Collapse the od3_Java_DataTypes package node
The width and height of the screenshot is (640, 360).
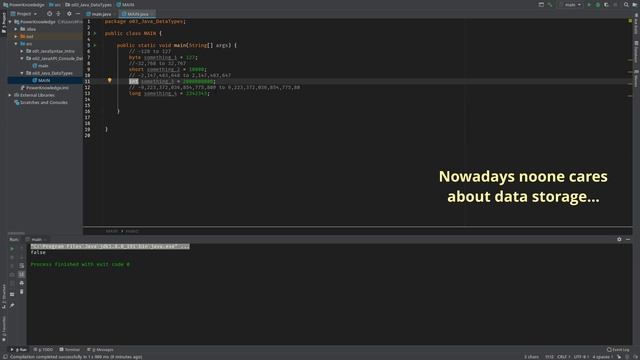22,73
